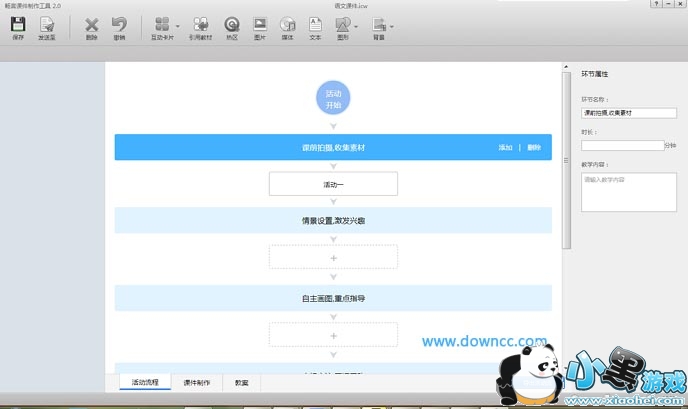This screenshot has width=688, height=409.
Task: Click the 添加 link in the blue bar
Action: (506, 147)
